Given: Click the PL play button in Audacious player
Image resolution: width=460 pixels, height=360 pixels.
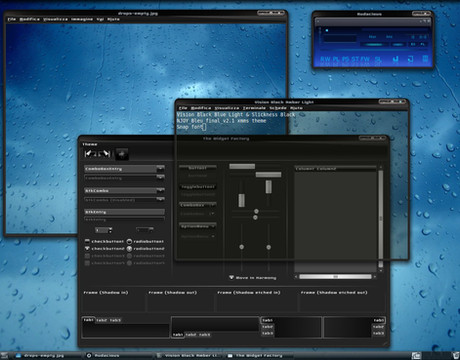Looking at the screenshot, I should point(336,59).
